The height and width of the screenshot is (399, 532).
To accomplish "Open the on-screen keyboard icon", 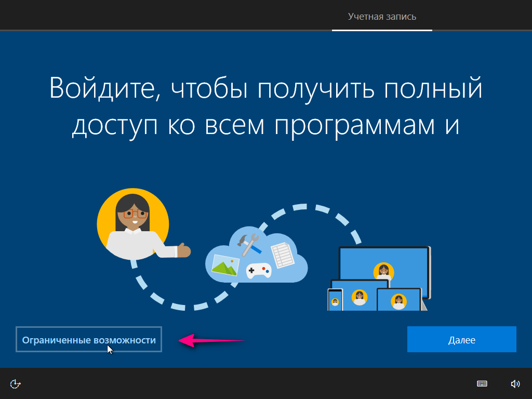I will coord(482,384).
